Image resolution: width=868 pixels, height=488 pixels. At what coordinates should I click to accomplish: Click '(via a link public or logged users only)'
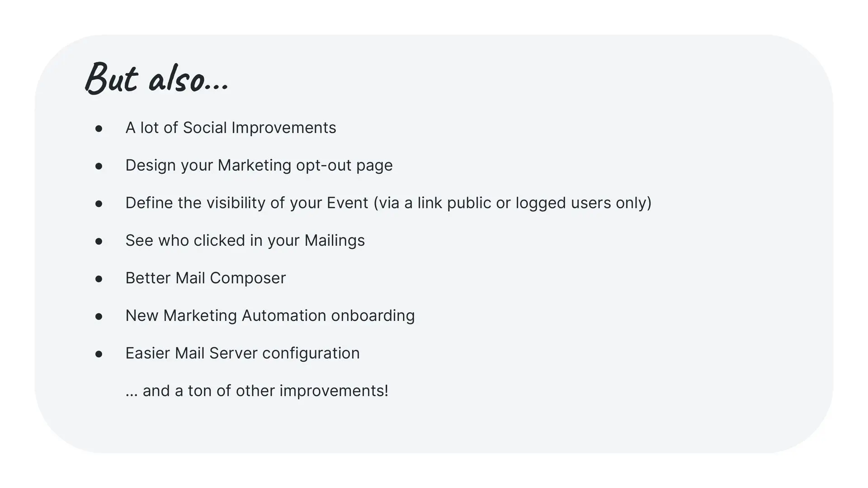(513, 203)
